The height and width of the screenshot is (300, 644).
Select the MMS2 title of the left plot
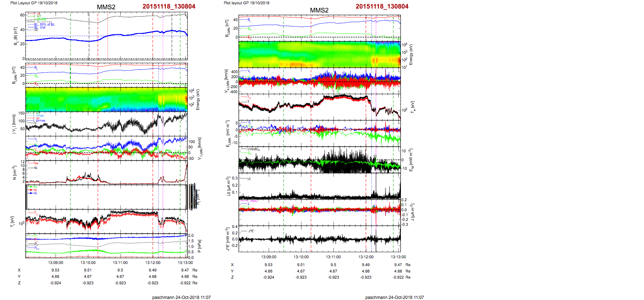[x=106, y=7]
